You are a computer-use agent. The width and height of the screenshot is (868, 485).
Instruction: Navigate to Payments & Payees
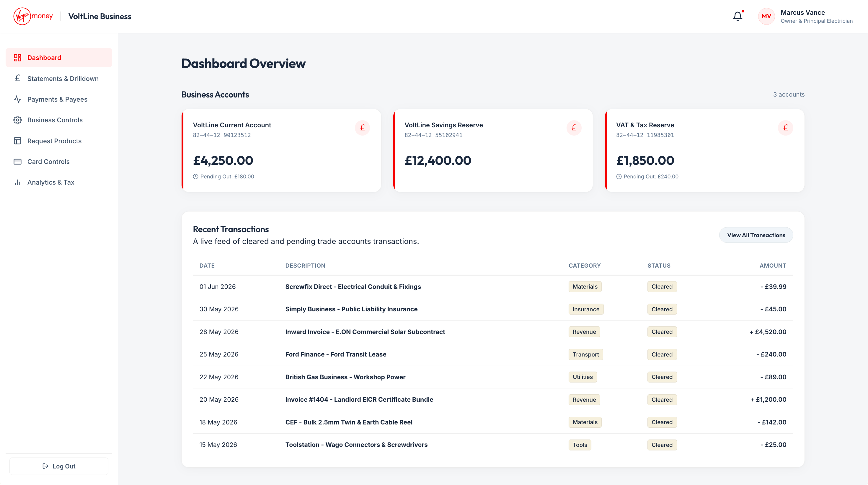59,99
